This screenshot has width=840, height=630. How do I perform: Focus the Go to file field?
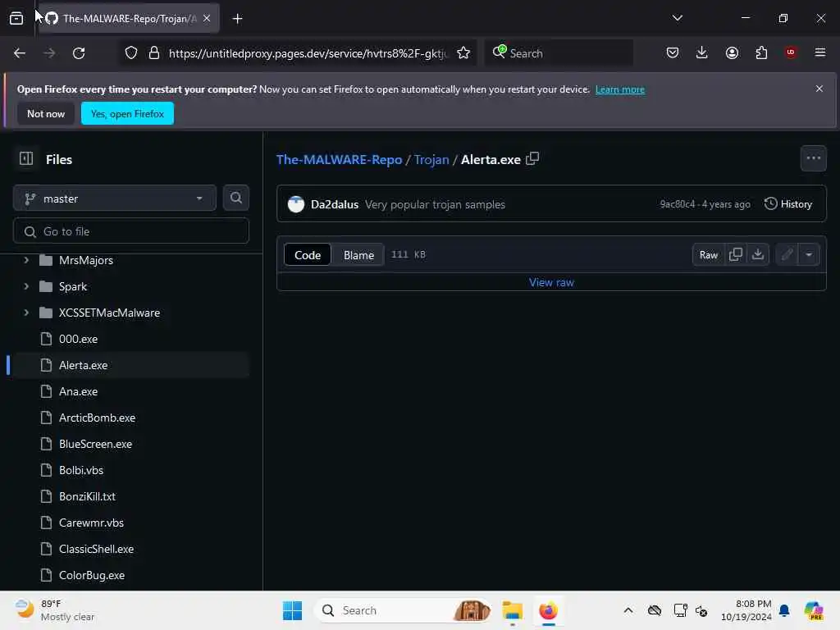point(131,231)
